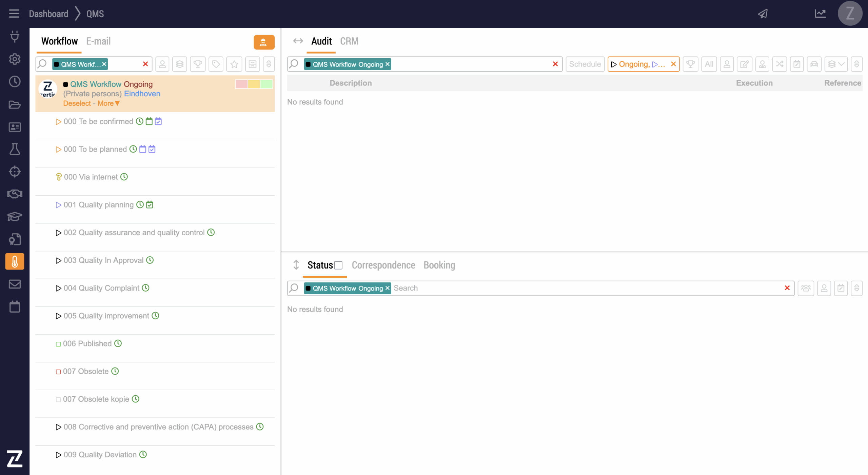868x475 pixels.
Task: Expand the More dropdown under QMS Workflow
Action: tap(108, 103)
